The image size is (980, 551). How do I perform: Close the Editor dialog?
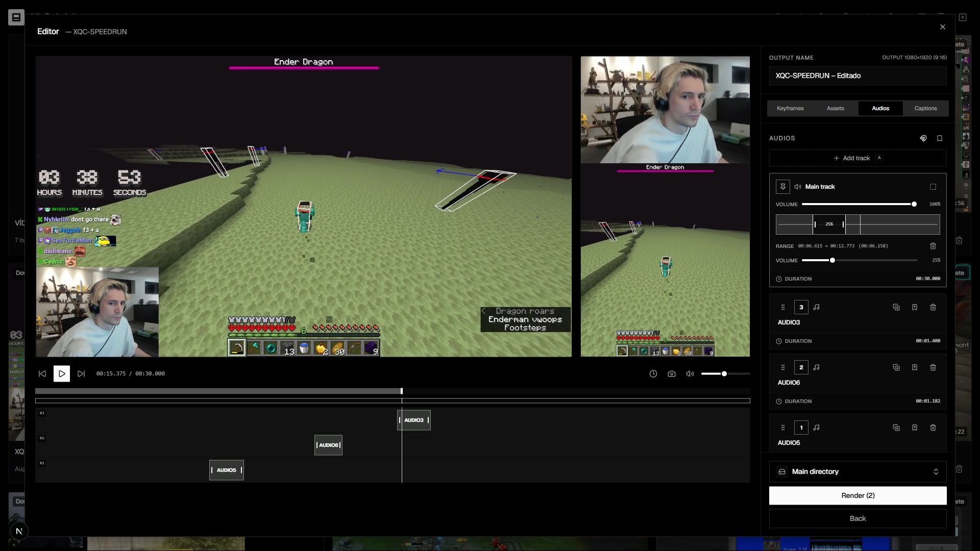coord(943,27)
